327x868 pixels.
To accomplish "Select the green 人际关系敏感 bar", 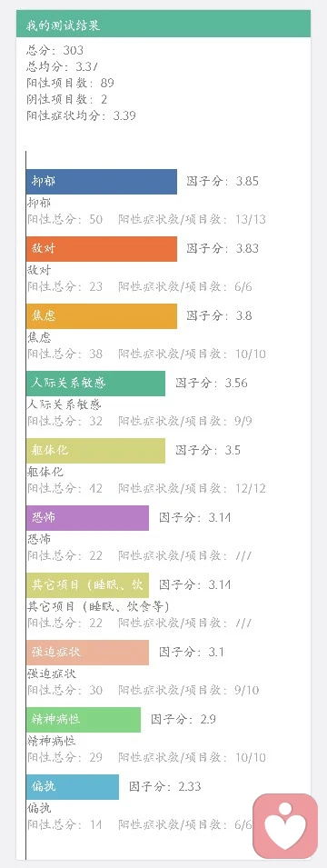I will [x=95, y=383].
